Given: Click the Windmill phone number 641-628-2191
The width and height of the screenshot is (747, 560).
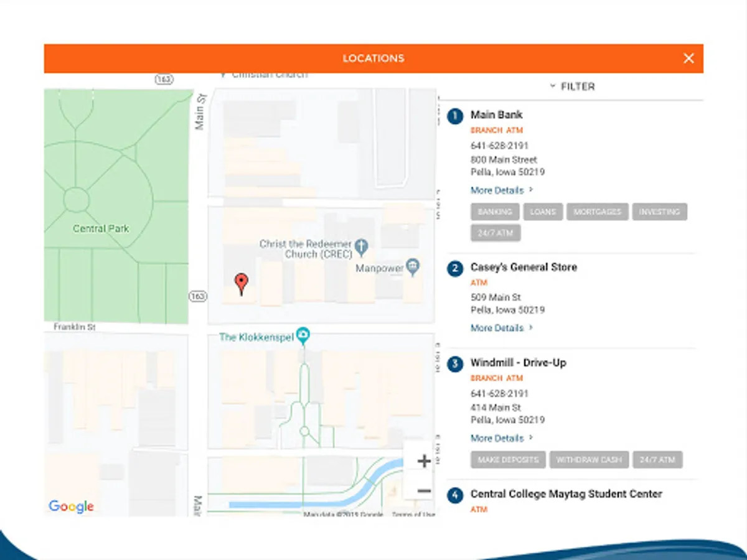Looking at the screenshot, I should [x=499, y=394].
